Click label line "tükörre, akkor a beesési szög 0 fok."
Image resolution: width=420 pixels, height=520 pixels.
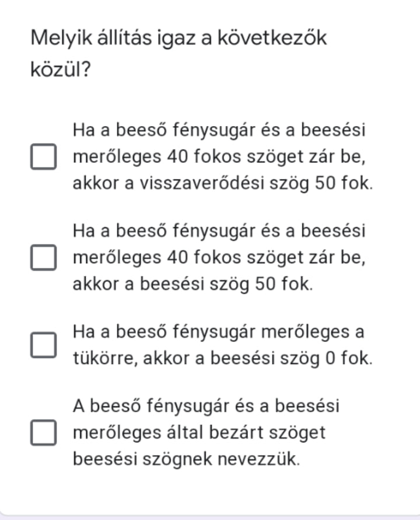(x=222, y=358)
